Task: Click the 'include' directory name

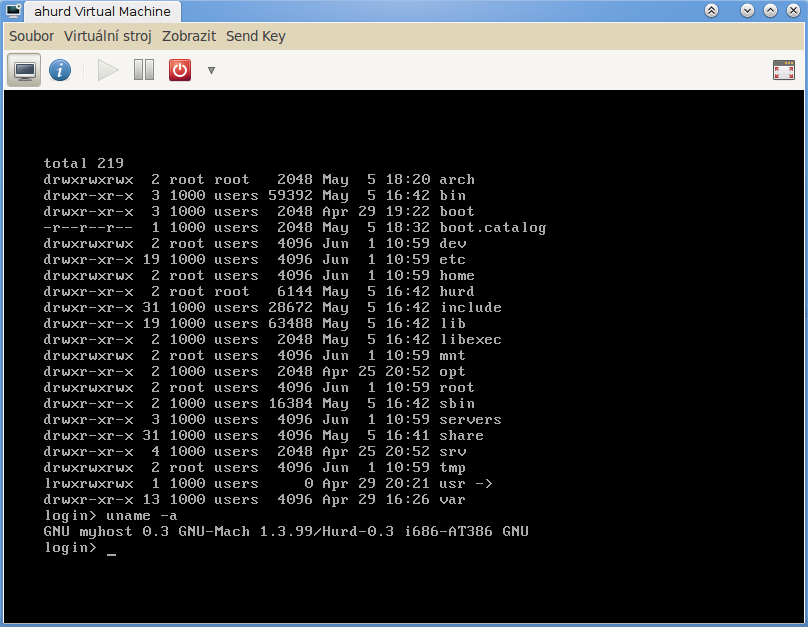Action: tap(470, 307)
